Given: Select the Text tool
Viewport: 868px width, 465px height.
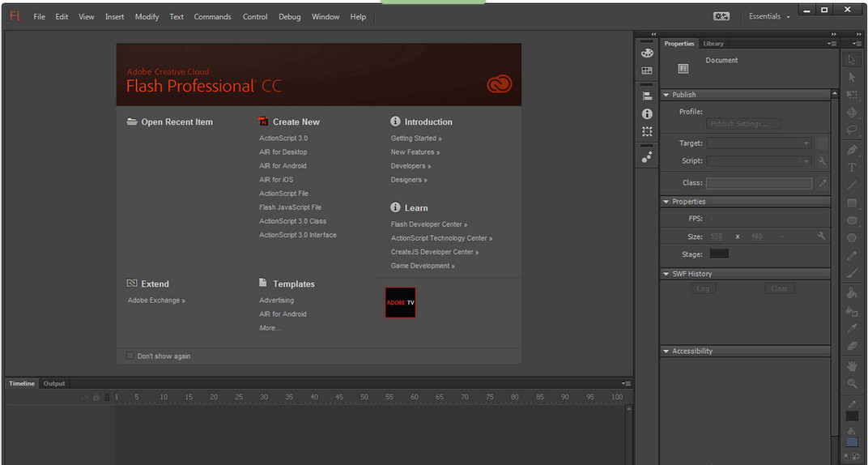Looking at the screenshot, I should point(852,167).
